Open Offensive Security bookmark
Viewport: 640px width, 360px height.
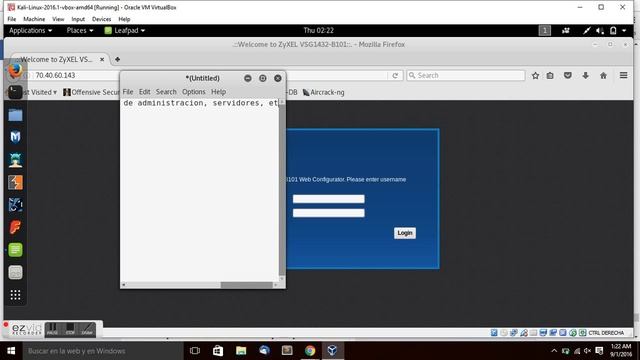click(91, 92)
